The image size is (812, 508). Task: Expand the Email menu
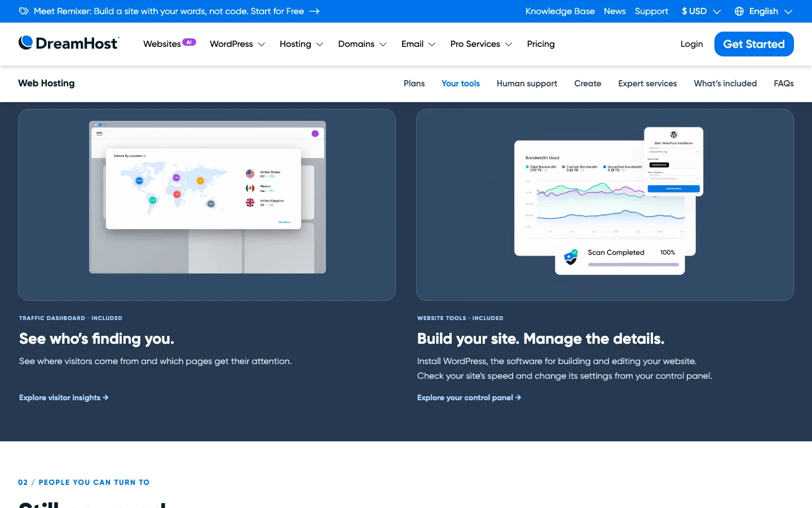[x=418, y=44]
